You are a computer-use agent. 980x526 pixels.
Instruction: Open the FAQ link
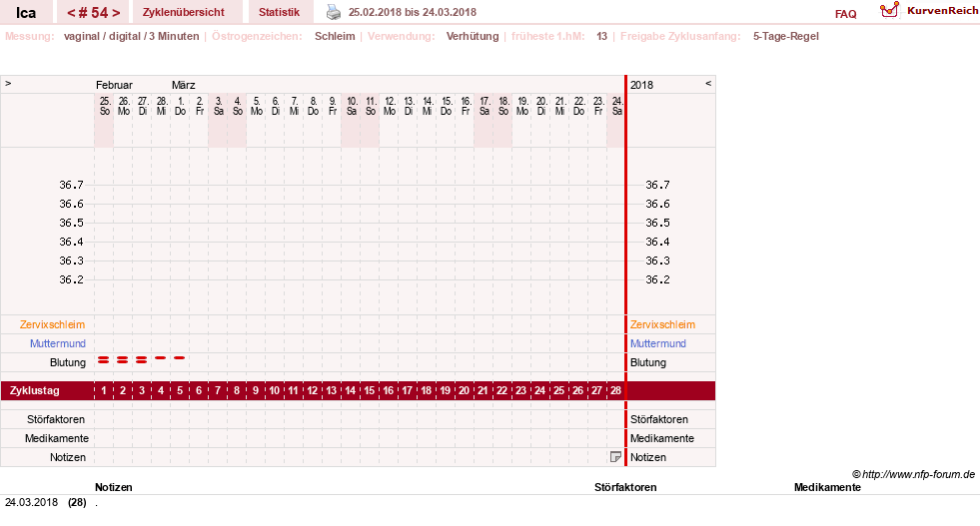pyautogui.click(x=845, y=14)
